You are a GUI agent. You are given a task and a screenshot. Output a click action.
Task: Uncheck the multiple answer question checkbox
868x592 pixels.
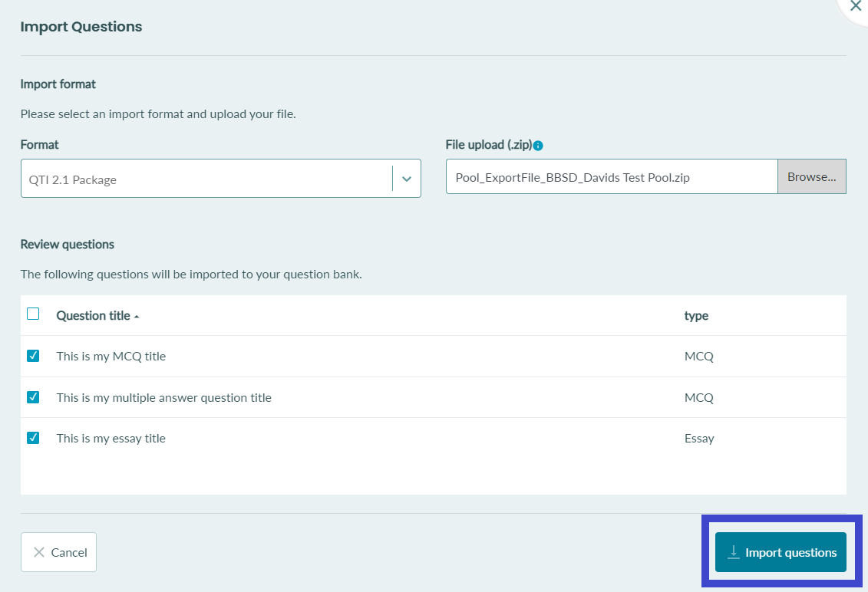(33, 396)
